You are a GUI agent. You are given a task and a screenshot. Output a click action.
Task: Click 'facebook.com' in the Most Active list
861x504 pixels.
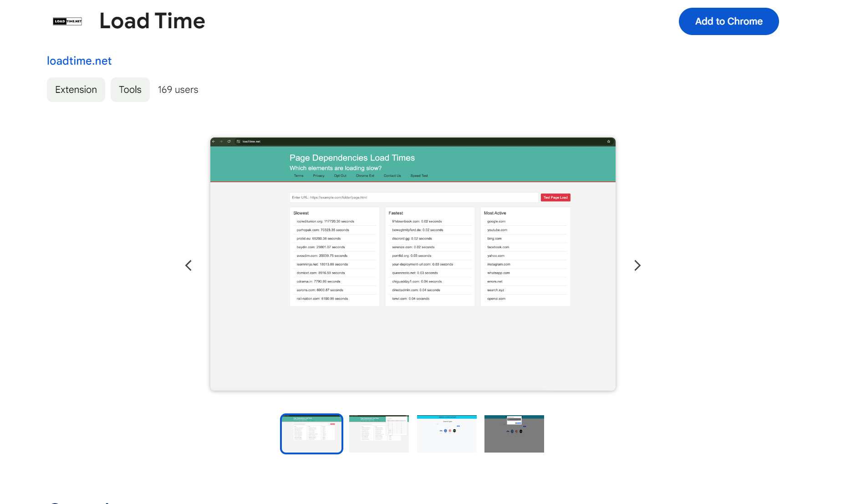498,247
